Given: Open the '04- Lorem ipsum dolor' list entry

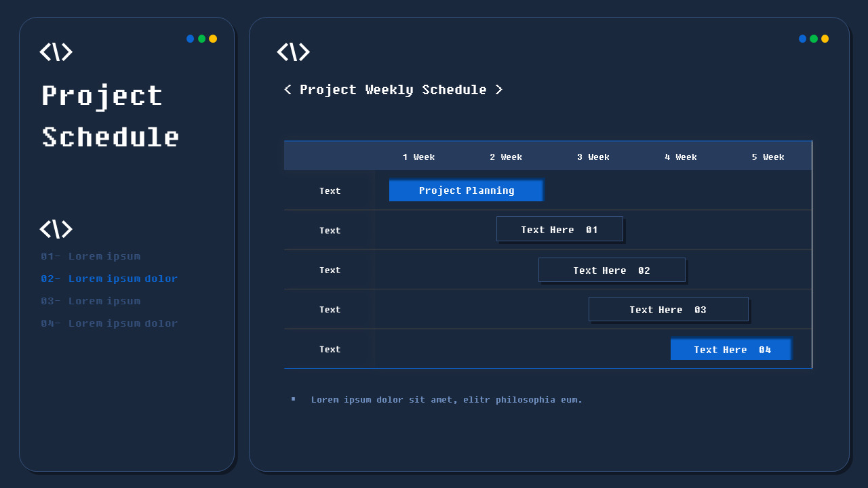Looking at the screenshot, I should click(109, 323).
